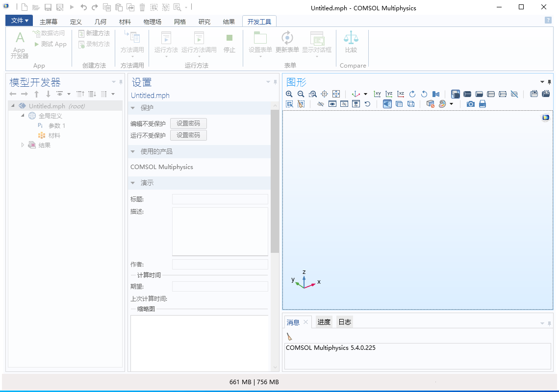Click the Zoom Out magnifier icon
This screenshot has width=559, height=392.
pyautogui.click(x=301, y=94)
